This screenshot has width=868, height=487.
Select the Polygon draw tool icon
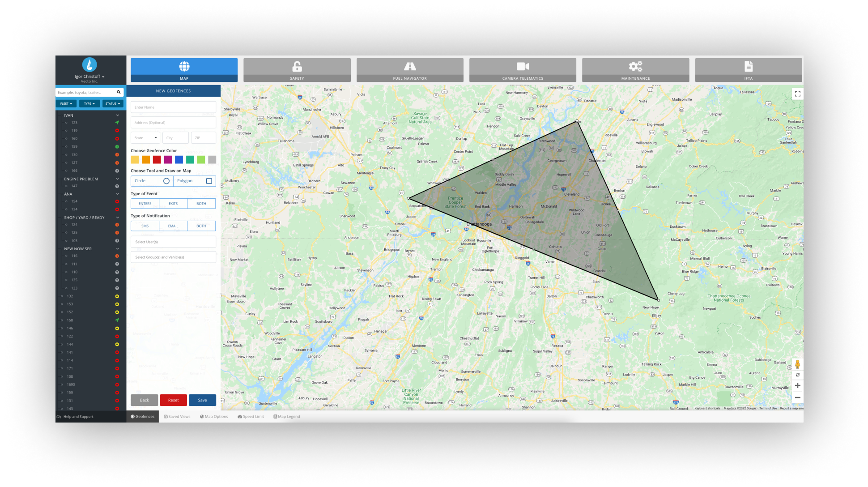tap(209, 181)
